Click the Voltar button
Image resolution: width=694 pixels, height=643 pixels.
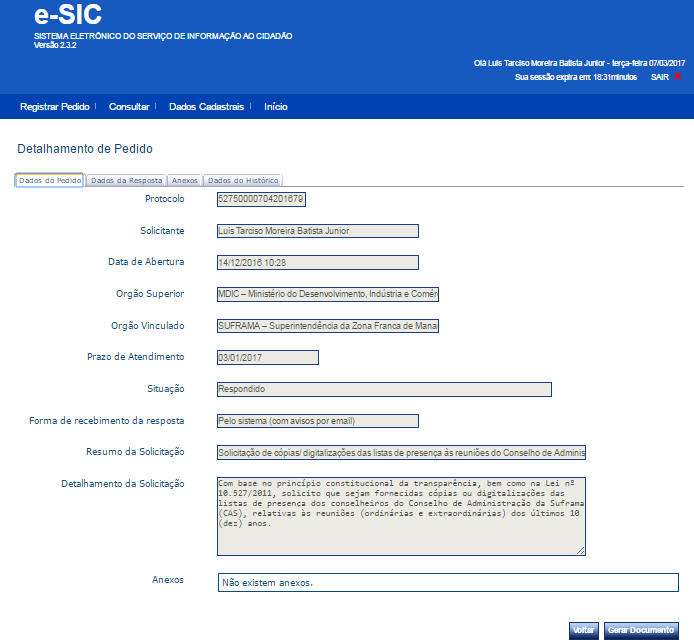583,630
